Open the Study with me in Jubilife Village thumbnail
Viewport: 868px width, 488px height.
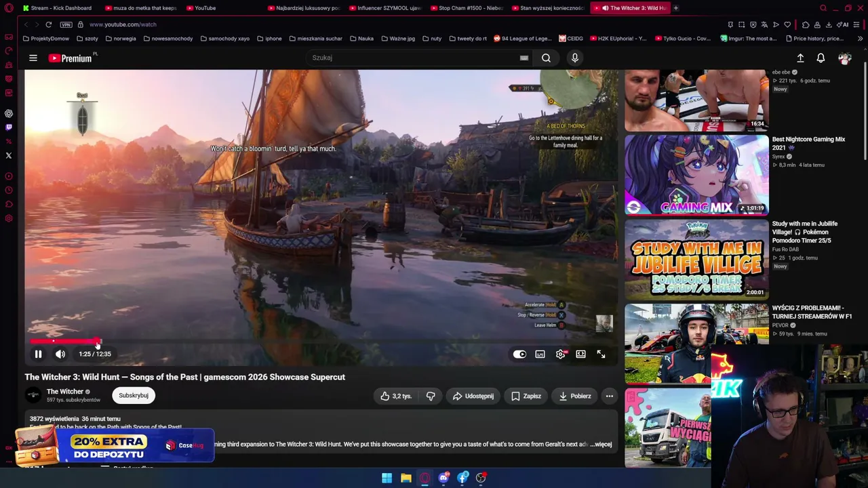[696, 259]
